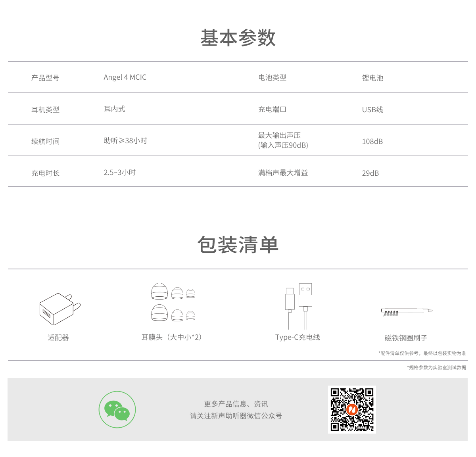
Task: Click the magnetic steel ring brush icon
Action: (406, 311)
